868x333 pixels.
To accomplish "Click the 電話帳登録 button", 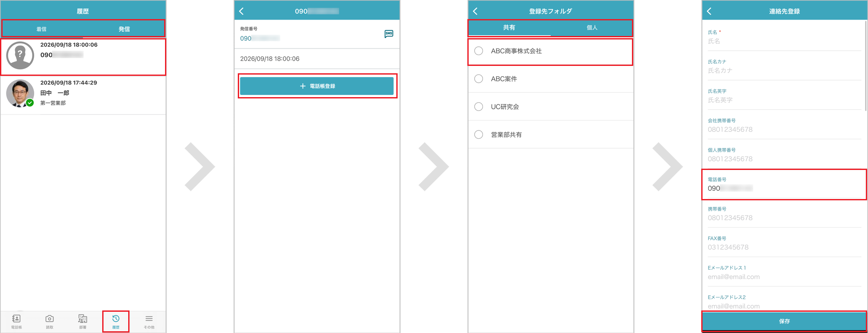I will point(317,86).
